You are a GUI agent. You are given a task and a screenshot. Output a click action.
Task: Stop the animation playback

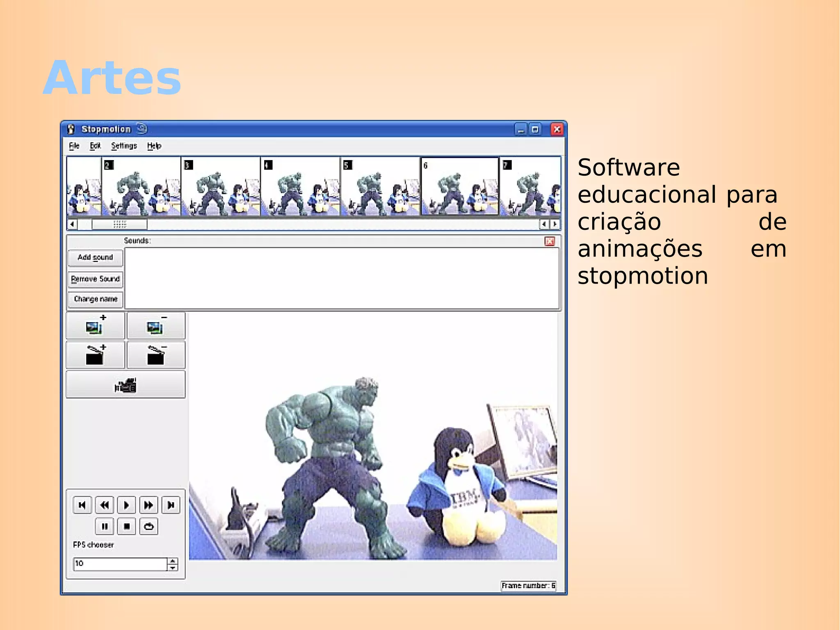click(126, 527)
